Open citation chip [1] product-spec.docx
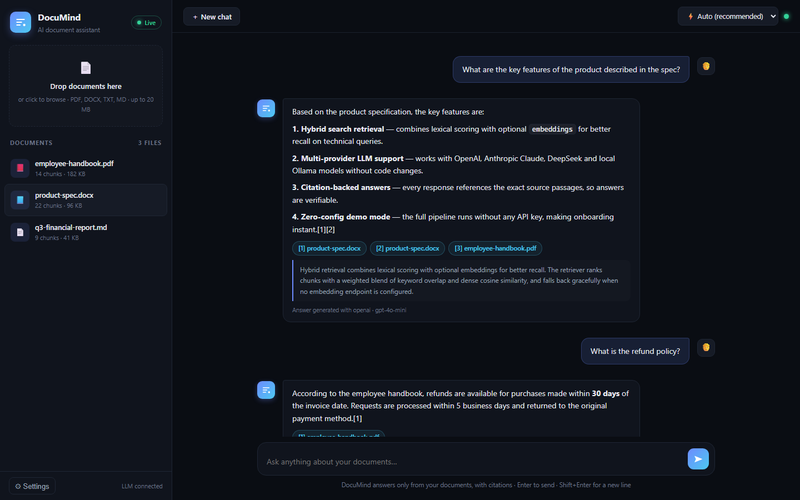 [x=329, y=248]
